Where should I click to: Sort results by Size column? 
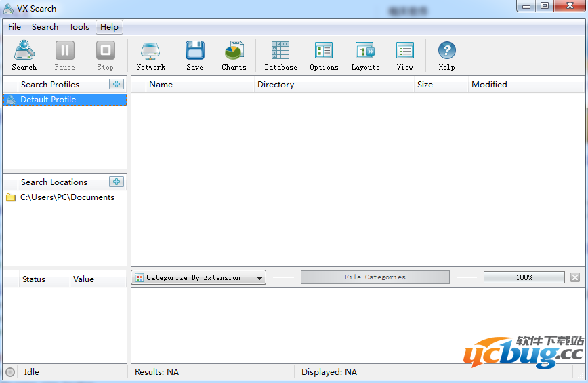(x=441, y=85)
